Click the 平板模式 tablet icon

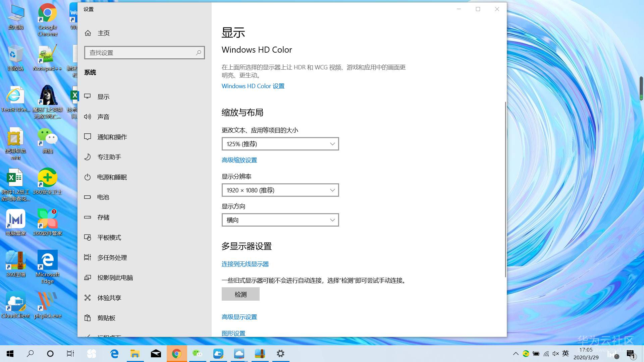coord(88,237)
